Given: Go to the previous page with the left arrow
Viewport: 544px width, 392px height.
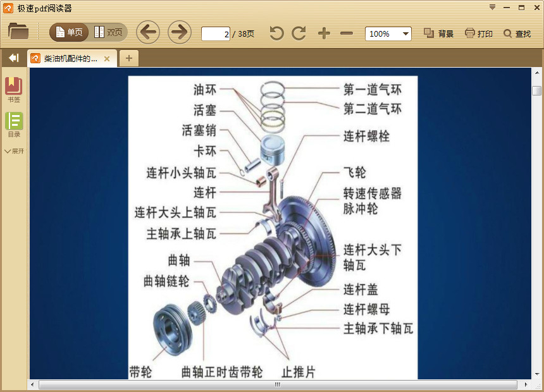Looking at the screenshot, I should [148, 33].
